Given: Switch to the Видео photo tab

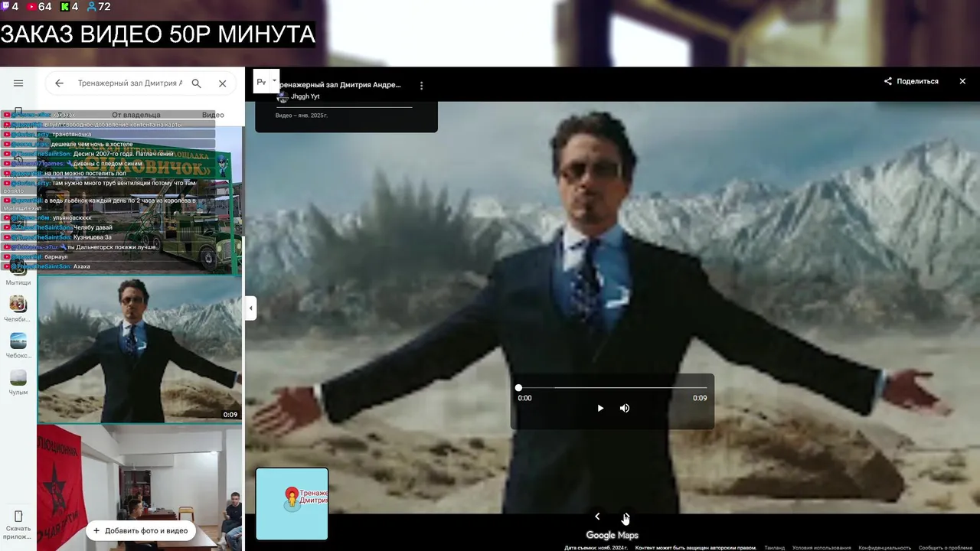Looking at the screenshot, I should 213,115.
